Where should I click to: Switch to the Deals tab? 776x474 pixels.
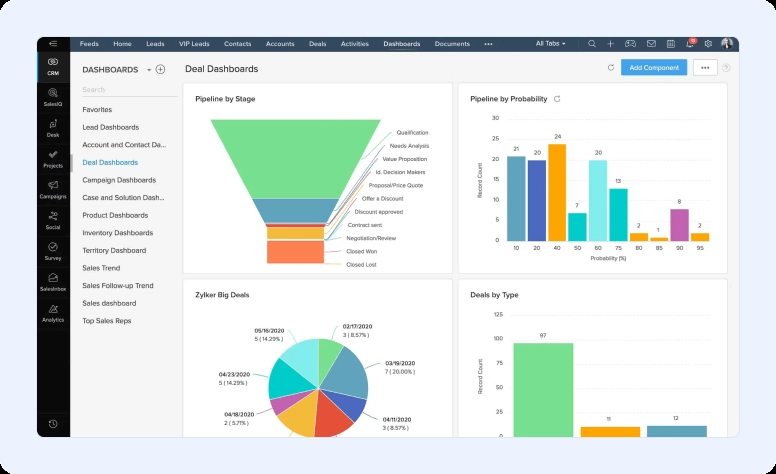tap(317, 44)
